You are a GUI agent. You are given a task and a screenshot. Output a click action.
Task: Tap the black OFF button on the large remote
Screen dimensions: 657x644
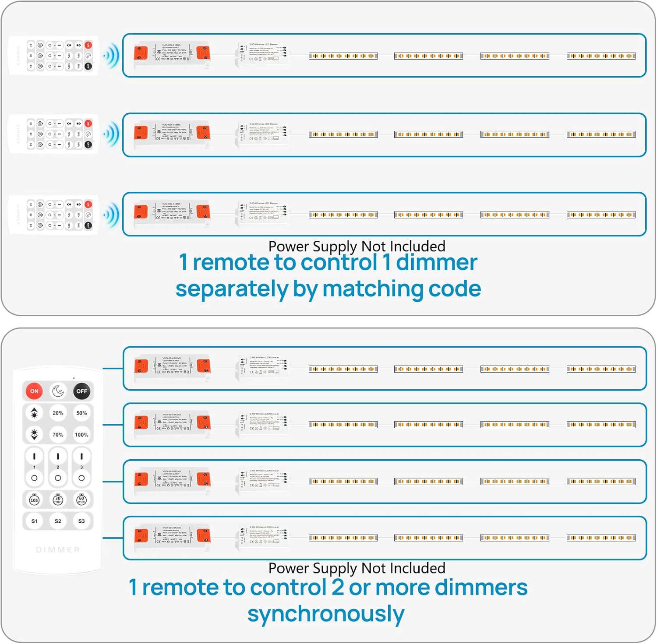(x=82, y=391)
